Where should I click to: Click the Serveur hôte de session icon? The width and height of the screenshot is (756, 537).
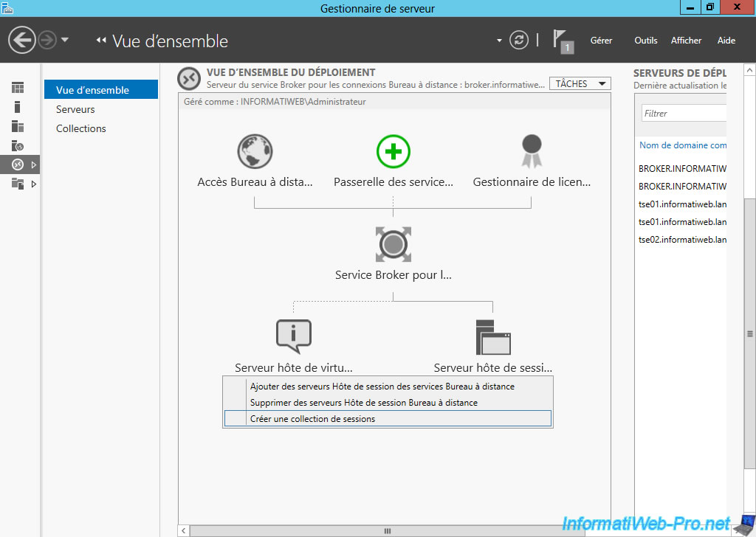click(x=492, y=337)
